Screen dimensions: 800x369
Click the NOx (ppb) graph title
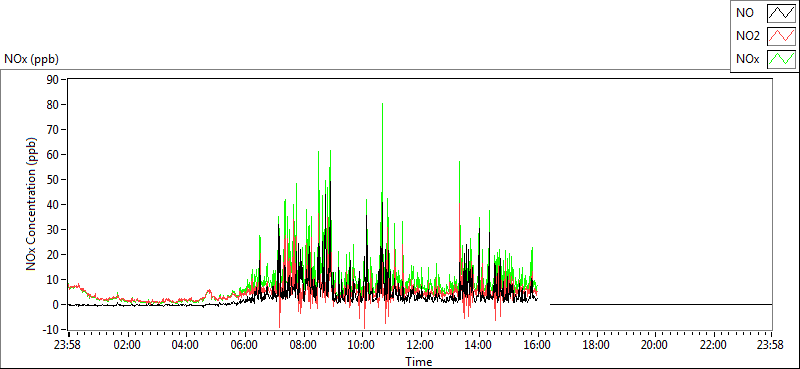[x=31, y=59]
